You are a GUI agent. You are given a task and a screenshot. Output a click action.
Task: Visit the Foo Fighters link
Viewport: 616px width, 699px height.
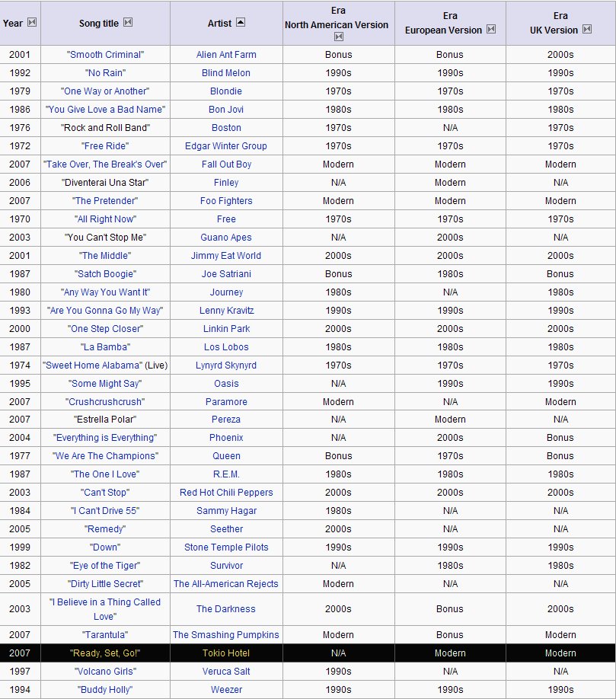pos(226,200)
